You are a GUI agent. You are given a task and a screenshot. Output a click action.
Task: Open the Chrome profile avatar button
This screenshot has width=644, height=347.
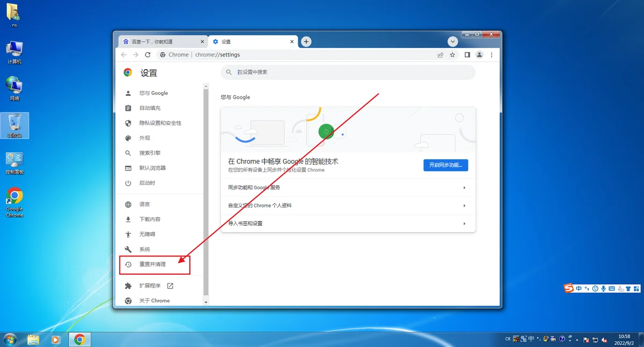[x=480, y=55]
